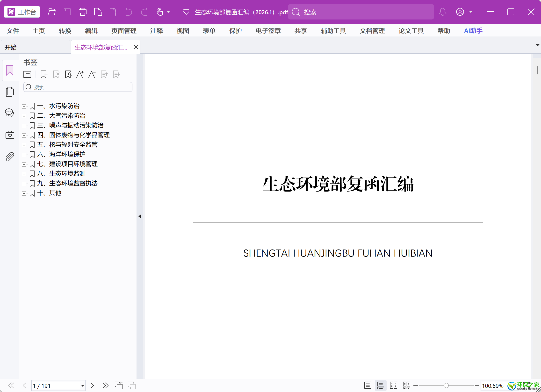Open the attachments paperclip sidebar icon
The image size is (541, 392).
(x=10, y=157)
